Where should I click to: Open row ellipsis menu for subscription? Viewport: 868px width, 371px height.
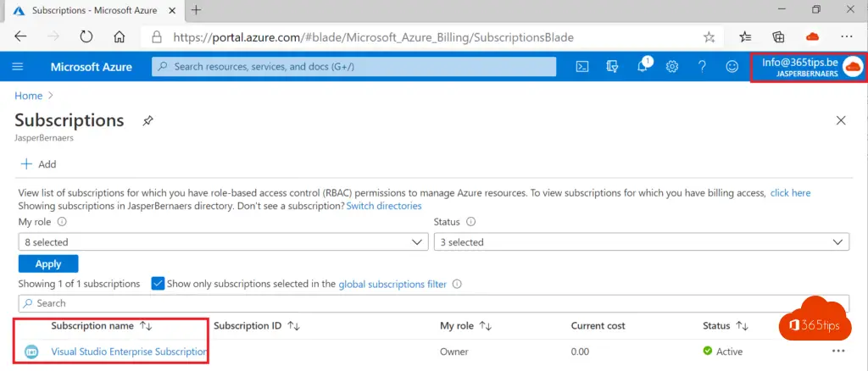(x=838, y=351)
